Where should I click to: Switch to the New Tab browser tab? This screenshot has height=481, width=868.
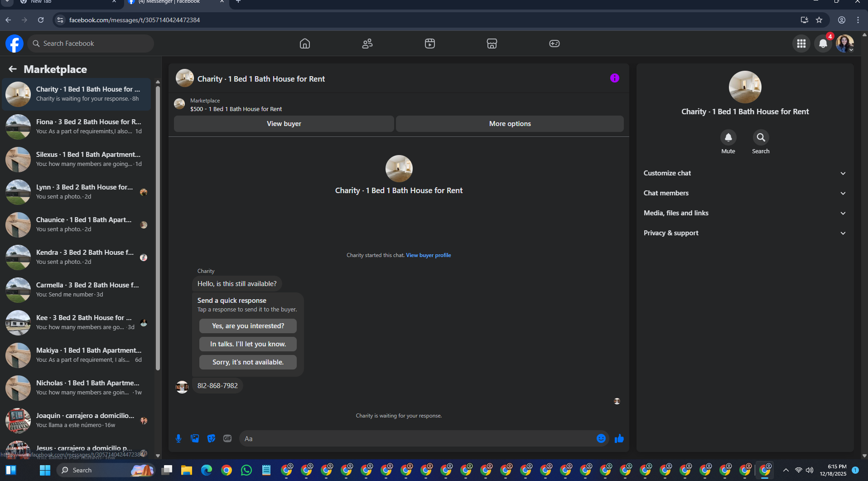tap(68, 2)
